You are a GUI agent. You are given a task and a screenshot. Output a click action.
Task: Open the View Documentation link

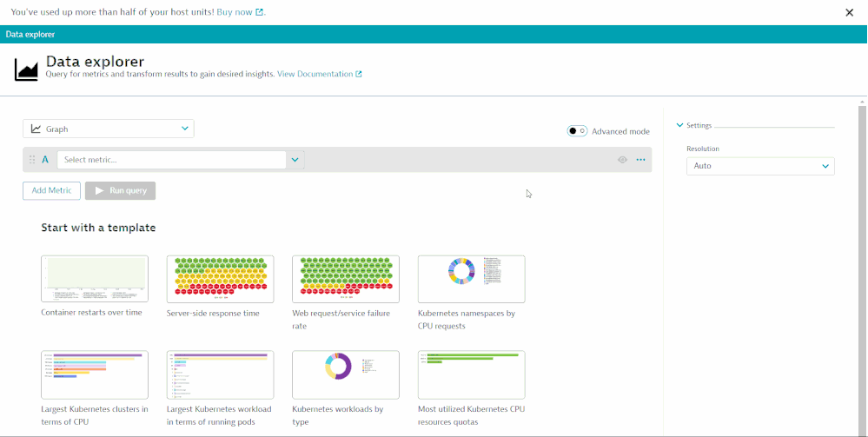click(x=319, y=75)
